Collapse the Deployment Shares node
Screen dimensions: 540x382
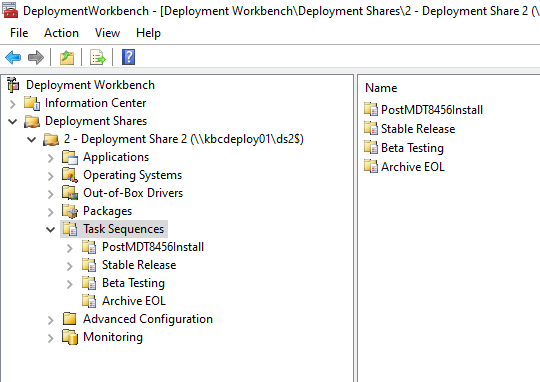(x=13, y=121)
